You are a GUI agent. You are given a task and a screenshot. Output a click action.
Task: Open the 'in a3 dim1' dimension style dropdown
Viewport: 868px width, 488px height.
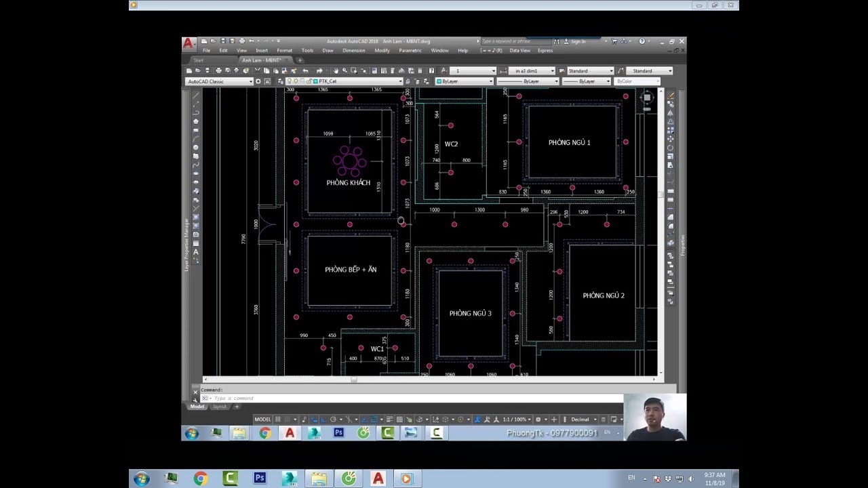pos(532,70)
